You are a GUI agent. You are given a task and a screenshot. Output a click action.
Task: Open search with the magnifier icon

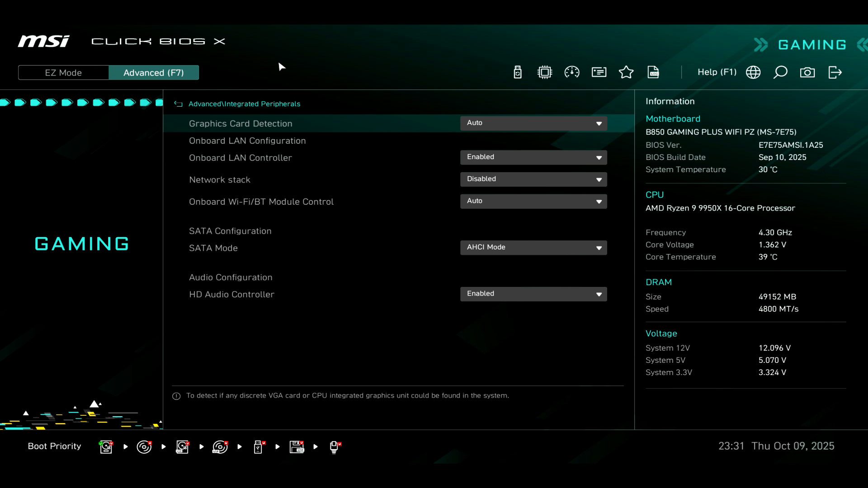point(780,72)
